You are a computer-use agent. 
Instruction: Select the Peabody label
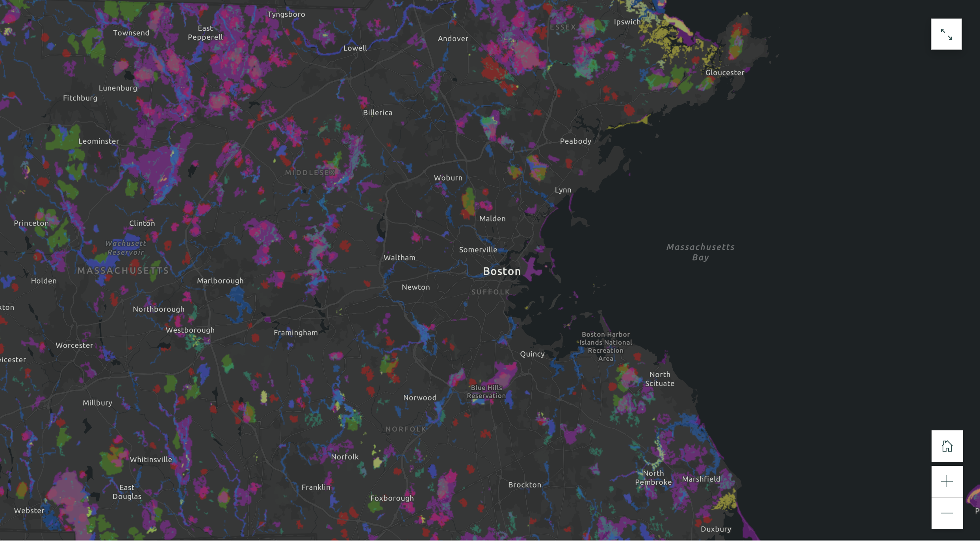tap(575, 141)
